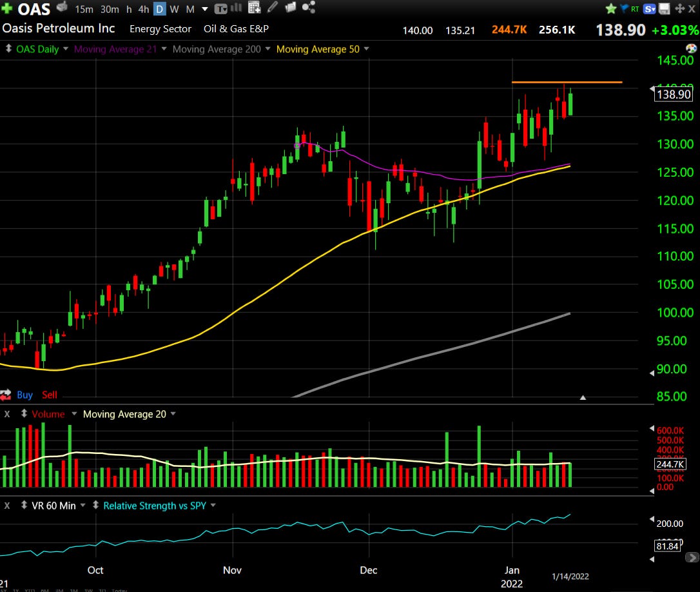The width and height of the screenshot is (700, 592).
Task: Switch to the 4h timeframe
Action: 144,10
